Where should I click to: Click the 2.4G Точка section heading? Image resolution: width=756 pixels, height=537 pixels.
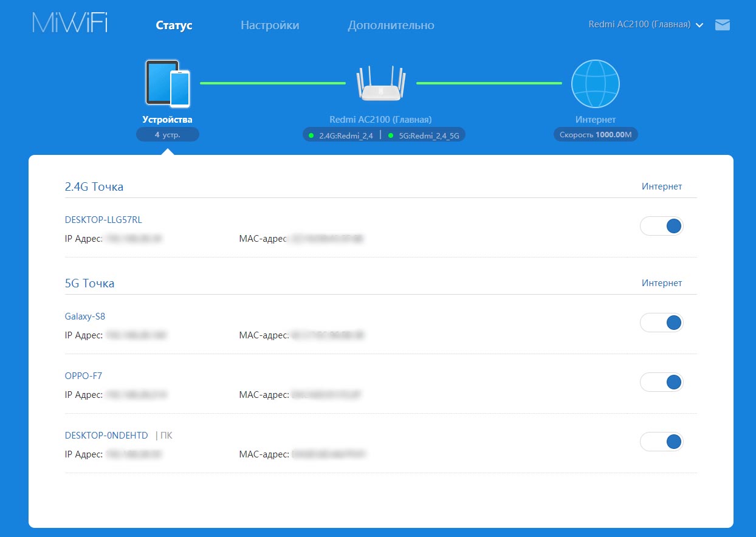94,187
